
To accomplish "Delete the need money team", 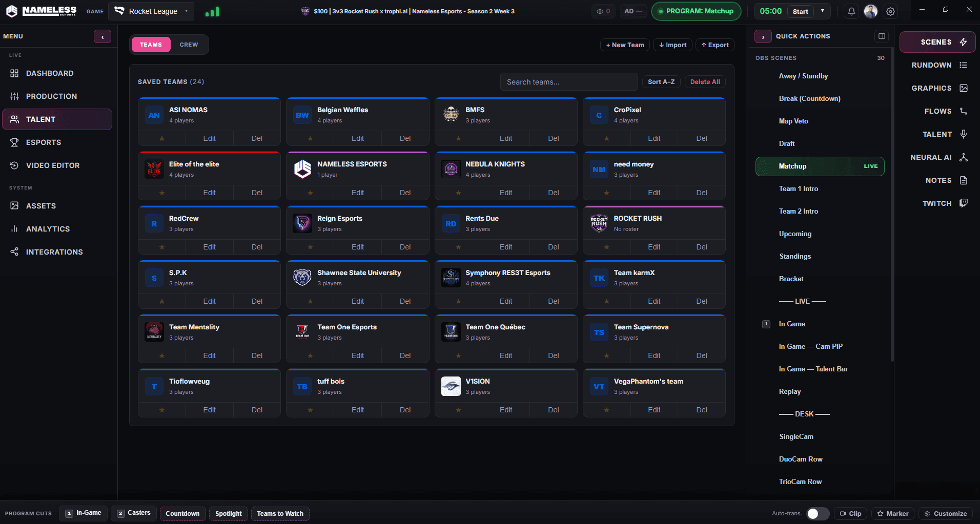I will [702, 193].
